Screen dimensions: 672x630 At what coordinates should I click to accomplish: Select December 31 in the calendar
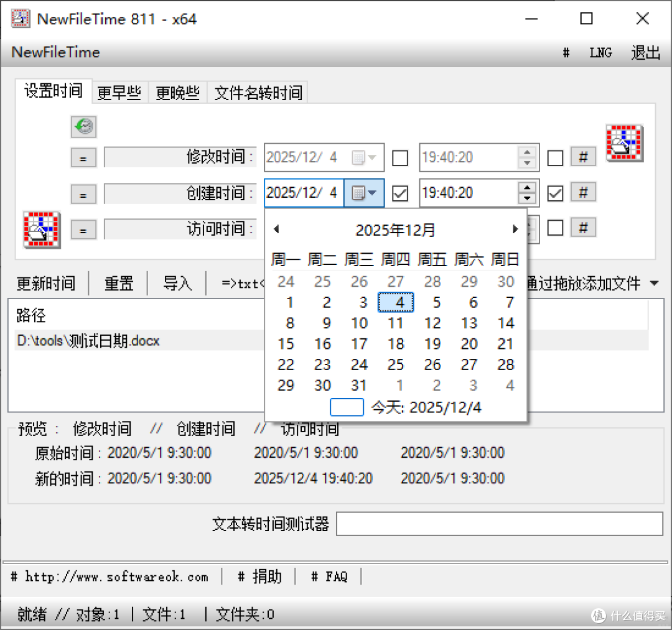tap(359, 386)
